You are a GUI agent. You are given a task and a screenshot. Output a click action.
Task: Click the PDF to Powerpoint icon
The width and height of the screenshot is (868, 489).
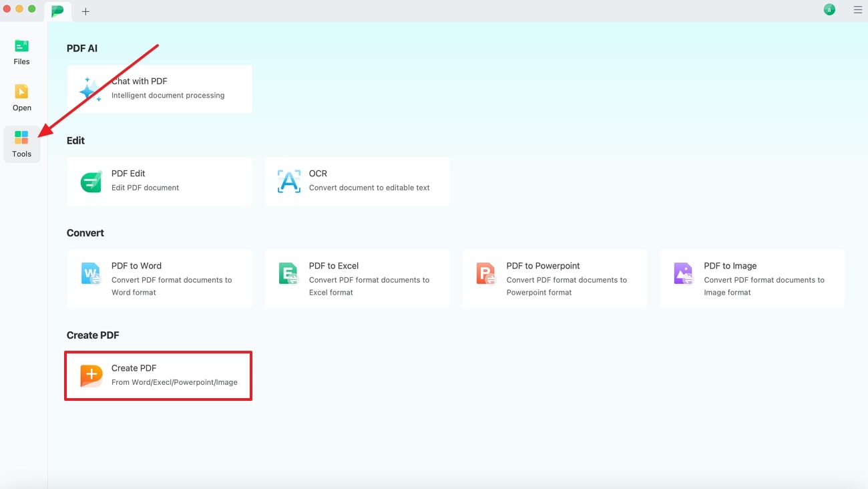(x=485, y=273)
